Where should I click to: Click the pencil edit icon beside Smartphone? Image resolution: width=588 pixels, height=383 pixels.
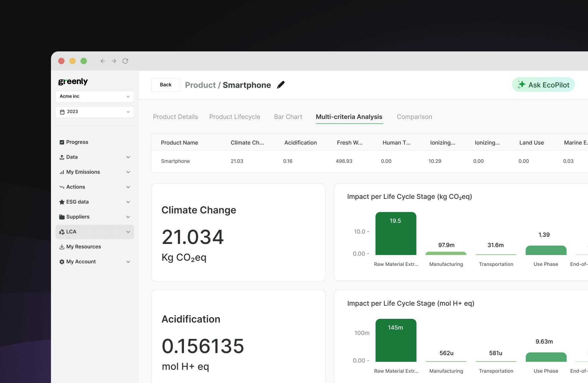point(281,85)
